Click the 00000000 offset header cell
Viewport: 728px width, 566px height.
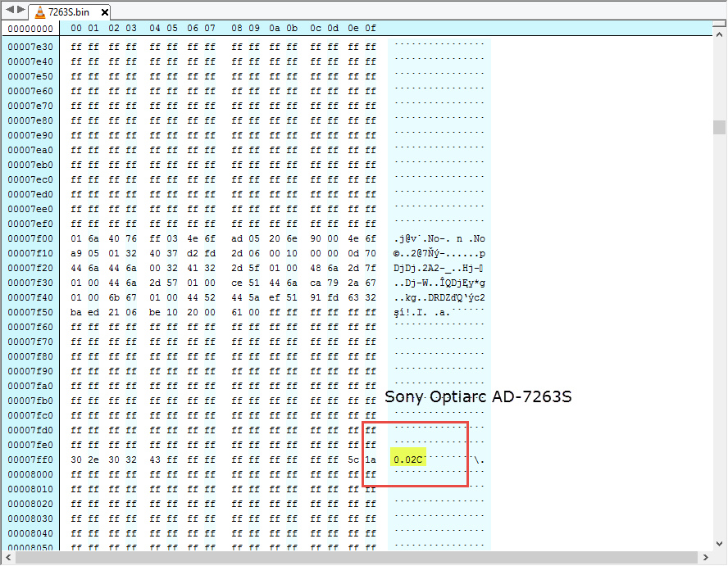coord(30,29)
